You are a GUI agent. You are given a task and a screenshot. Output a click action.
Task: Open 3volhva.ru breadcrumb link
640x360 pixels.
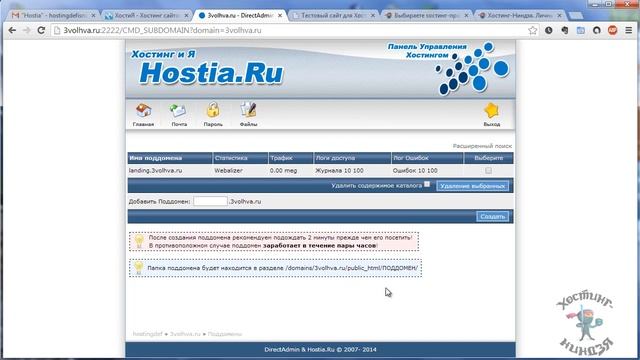tap(185, 334)
